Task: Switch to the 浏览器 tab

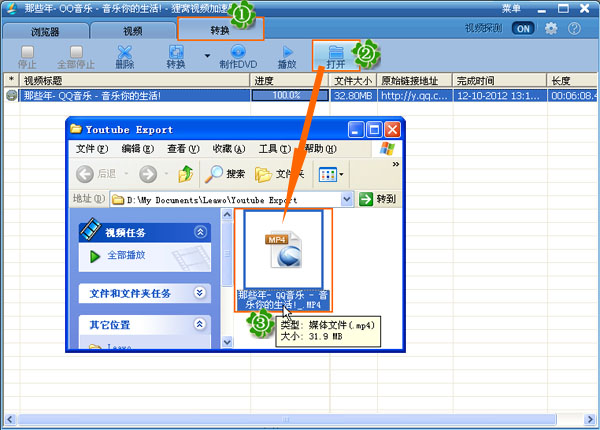Action: [45, 31]
